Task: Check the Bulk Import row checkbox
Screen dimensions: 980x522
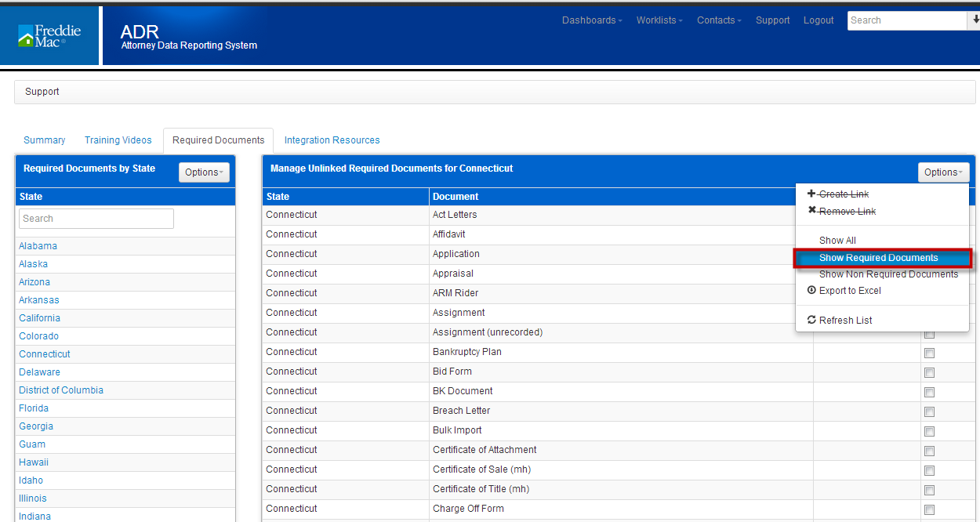Action: 929,431
